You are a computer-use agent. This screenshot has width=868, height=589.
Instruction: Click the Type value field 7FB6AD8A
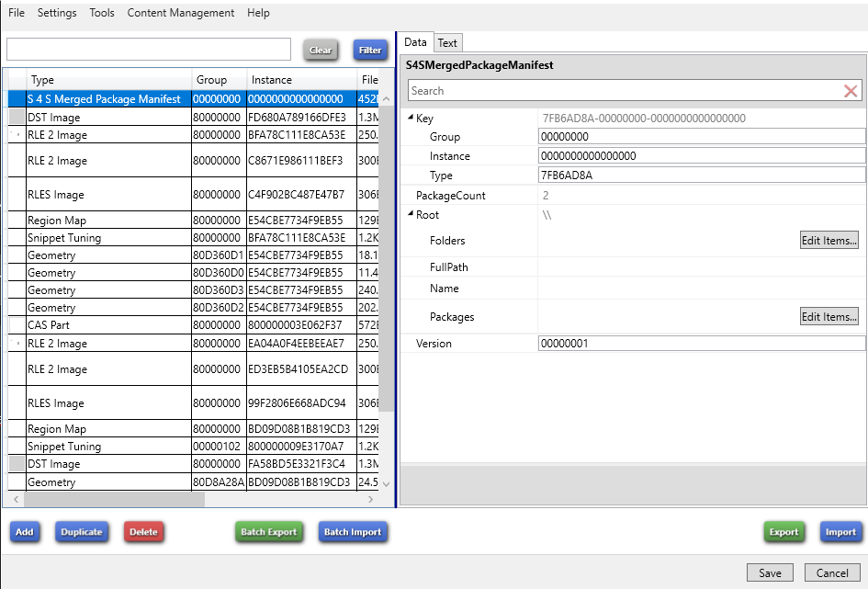702,175
